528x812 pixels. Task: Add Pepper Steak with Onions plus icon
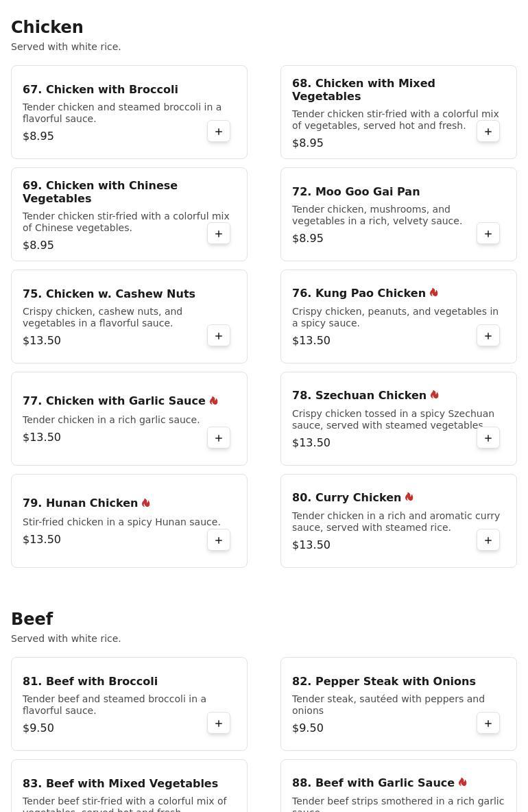(x=488, y=723)
